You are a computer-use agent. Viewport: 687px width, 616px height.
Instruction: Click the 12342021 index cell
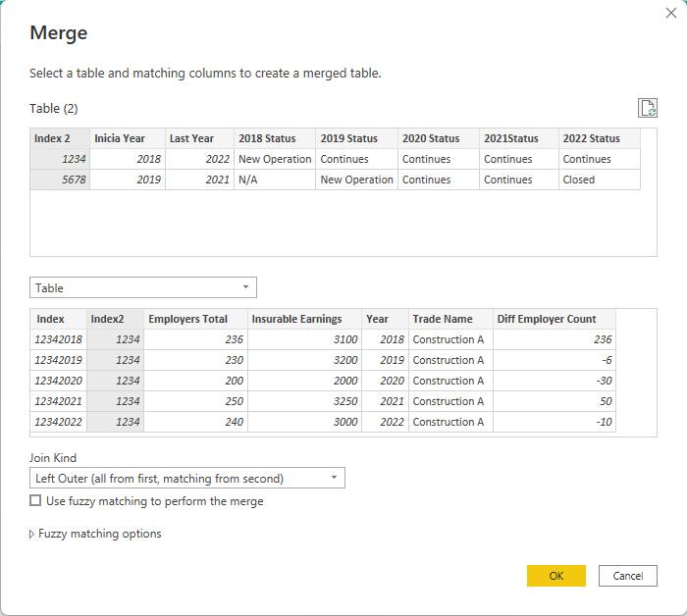coord(58,401)
